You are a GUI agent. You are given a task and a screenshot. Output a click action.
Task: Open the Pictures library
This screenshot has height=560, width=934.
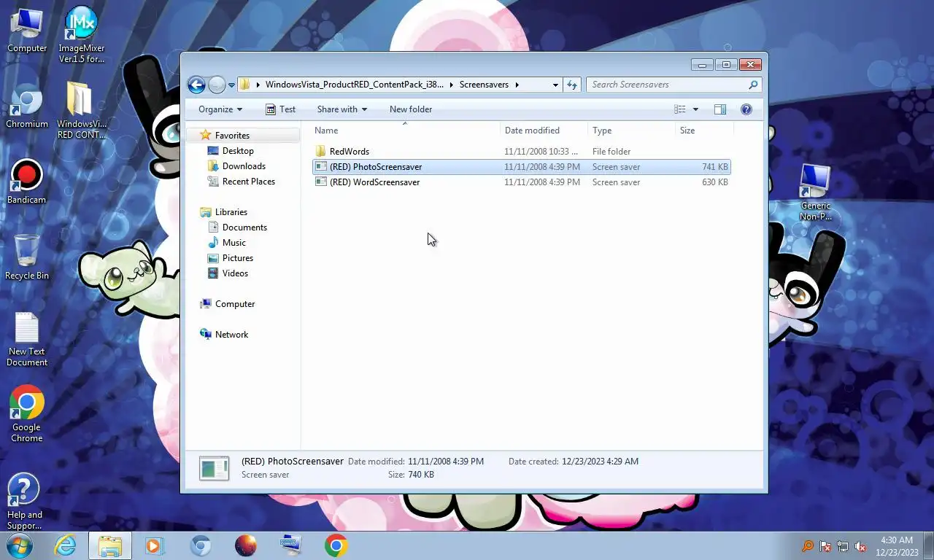coord(238,258)
